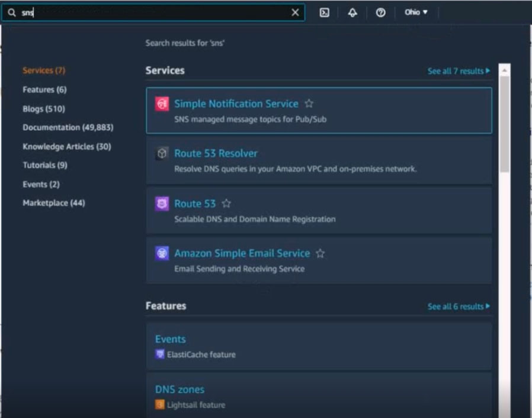Select the Blogs (510) category
532x418 pixels.
point(44,109)
